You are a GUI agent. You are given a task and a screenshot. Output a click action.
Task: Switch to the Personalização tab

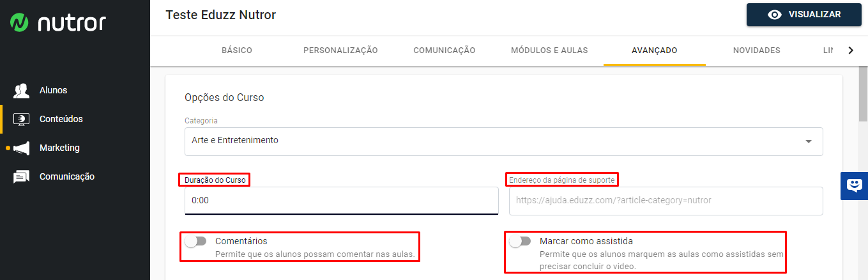pos(340,51)
